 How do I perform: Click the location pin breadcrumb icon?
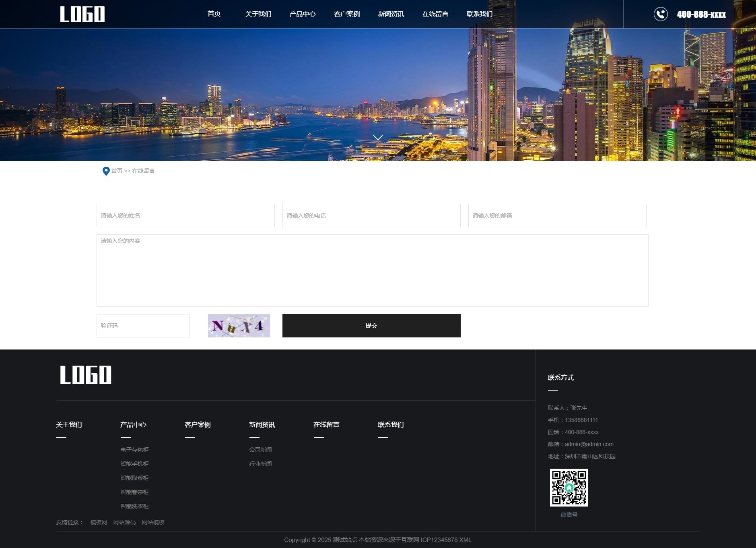[x=106, y=171]
